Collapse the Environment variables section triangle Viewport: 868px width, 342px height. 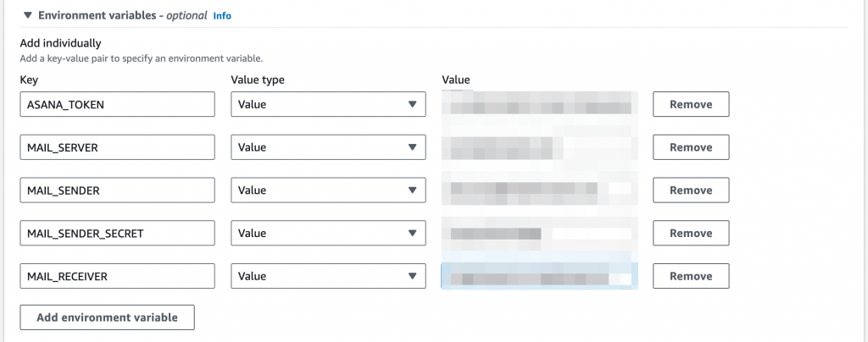(28, 15)
